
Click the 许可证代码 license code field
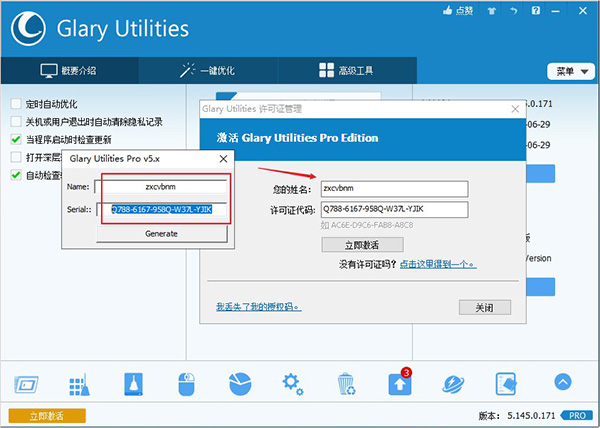coord(394,210)
